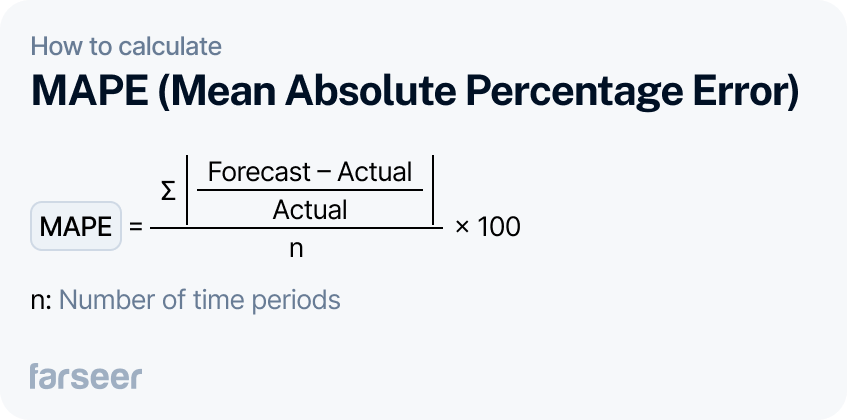This screenshot has width=847, height=420.
Task: Click the inner fraction line under Forecast
Action: tap(310, 189)
